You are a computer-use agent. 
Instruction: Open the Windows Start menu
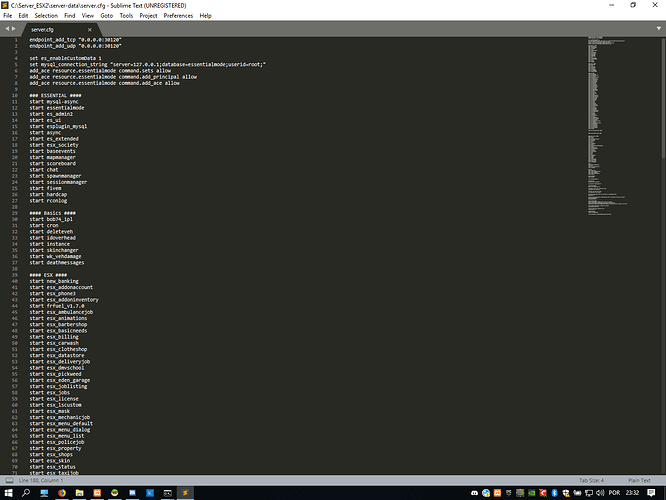pos(8,493)
